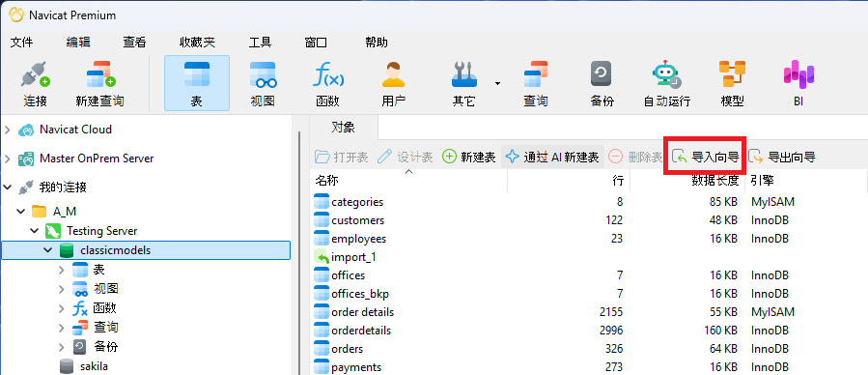Viewport: 868px width, 375px height.
Task: Select the offices_bkp table row
Action: [588, 294]
